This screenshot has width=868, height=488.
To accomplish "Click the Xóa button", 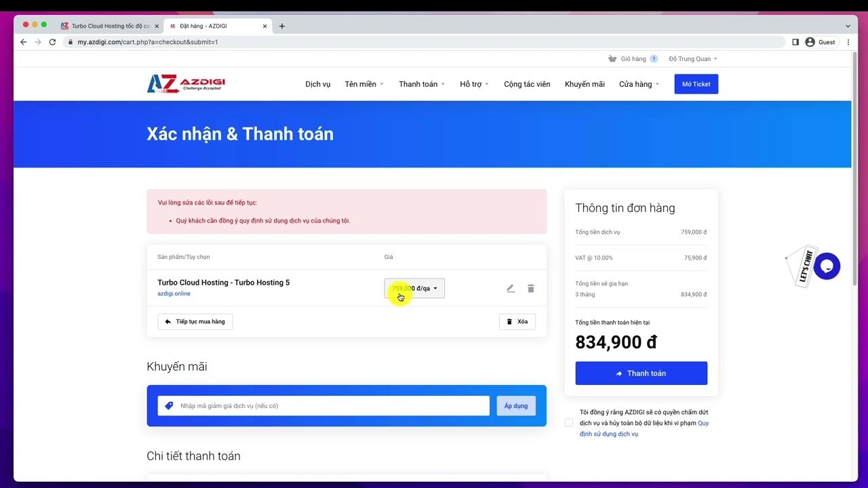I will pos(517,321).
